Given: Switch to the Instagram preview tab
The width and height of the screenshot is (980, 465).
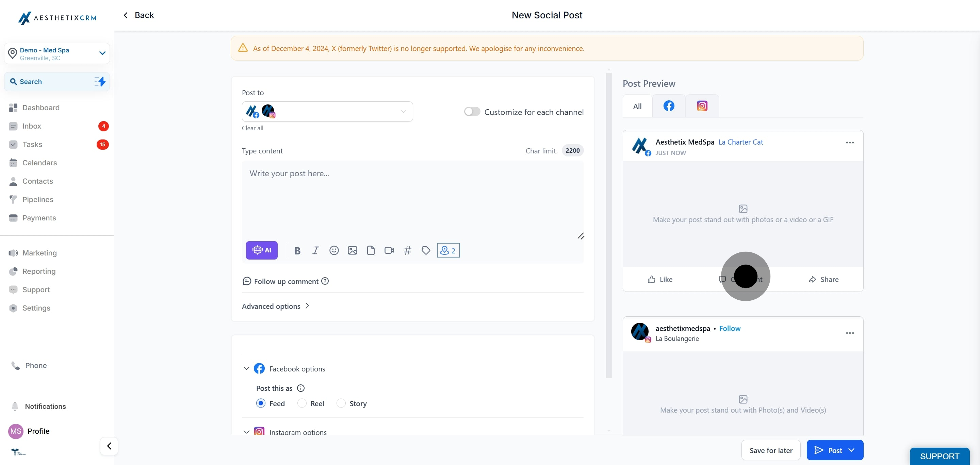Looking at the screenshot, I should pos(702,106).
